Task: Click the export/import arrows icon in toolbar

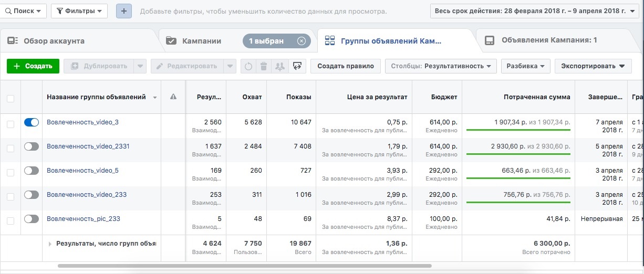Action: (297, 66)
